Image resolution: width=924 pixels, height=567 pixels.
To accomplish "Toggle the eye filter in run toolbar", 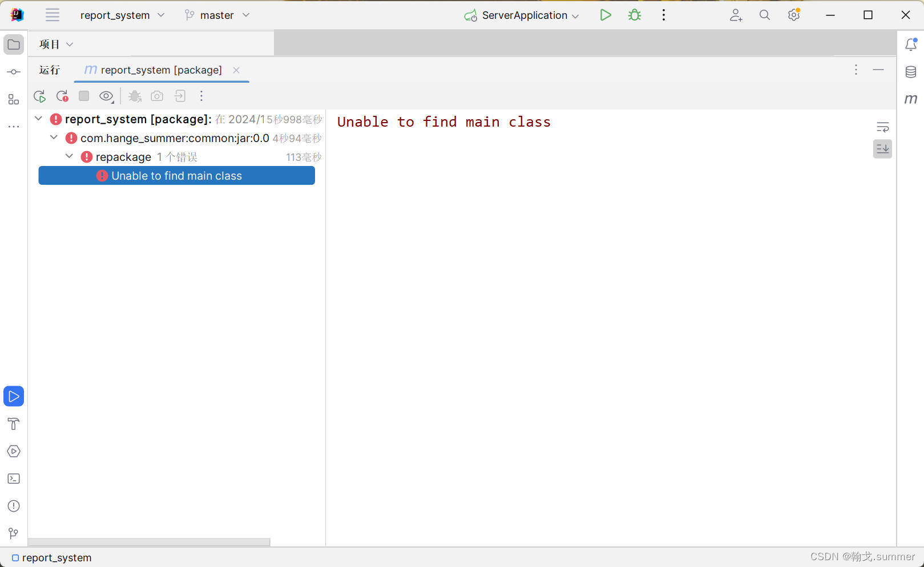I will (106, 96).
